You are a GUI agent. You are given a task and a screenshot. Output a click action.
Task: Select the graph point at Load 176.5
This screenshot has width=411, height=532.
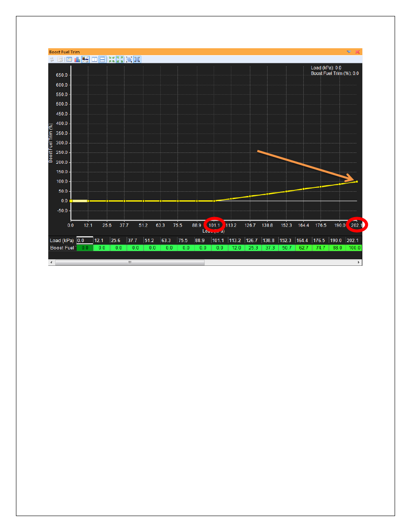(x=321, y=187)
